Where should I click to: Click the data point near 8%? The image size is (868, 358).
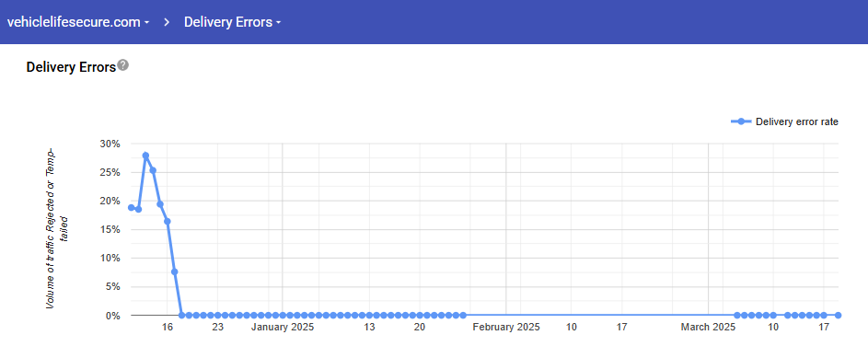(174, 271)
